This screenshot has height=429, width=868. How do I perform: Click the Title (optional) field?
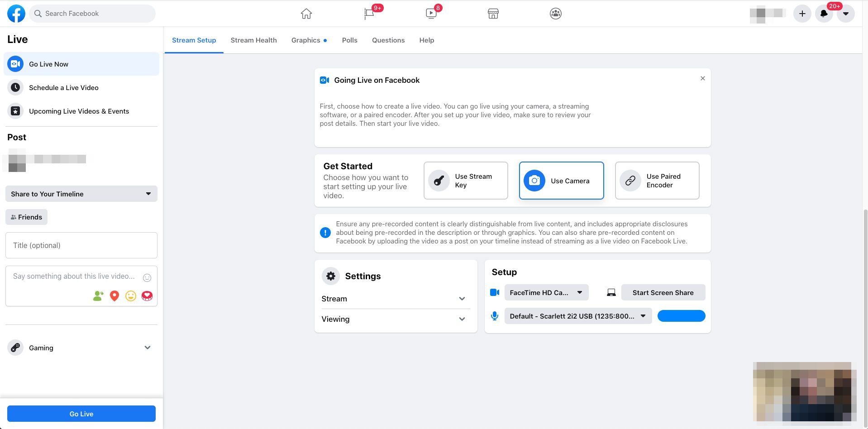[x=81, y=245]
